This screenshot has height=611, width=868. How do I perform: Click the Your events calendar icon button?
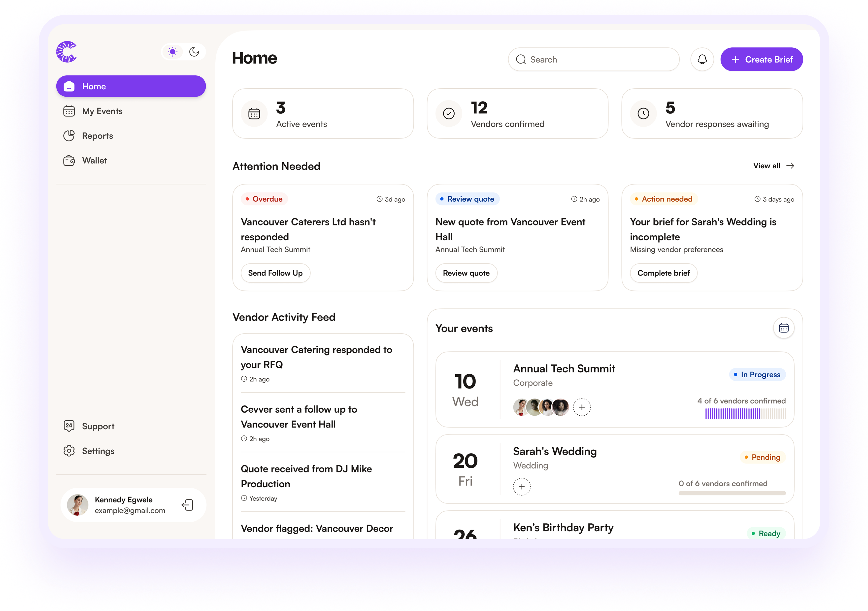[x=784, y=328]
